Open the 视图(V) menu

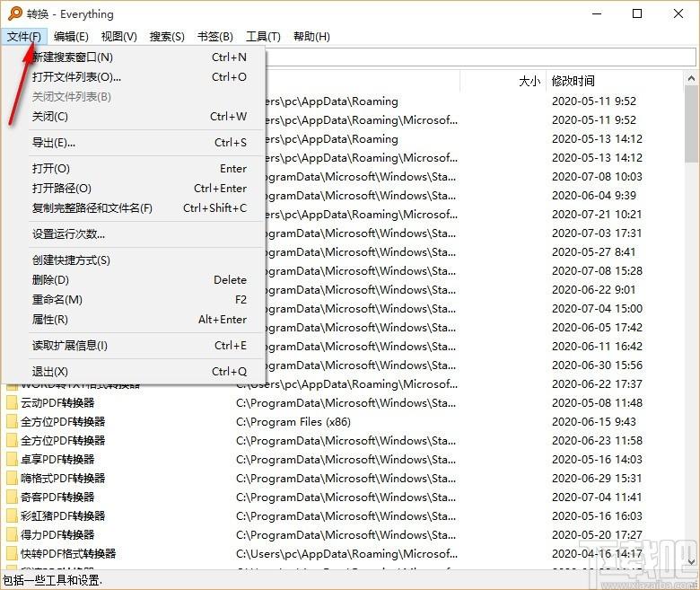pos(119,37)
